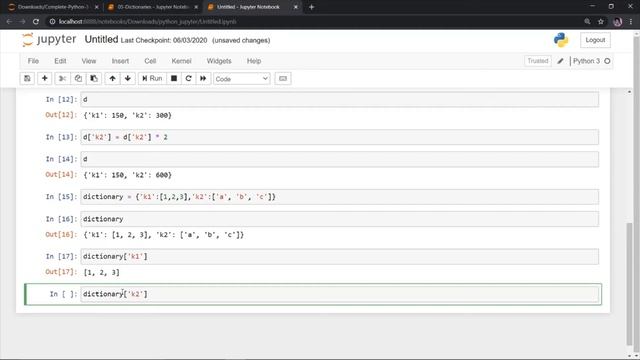Open command palette keyboard icon
640x360 pixels.
tap(283, 78)
